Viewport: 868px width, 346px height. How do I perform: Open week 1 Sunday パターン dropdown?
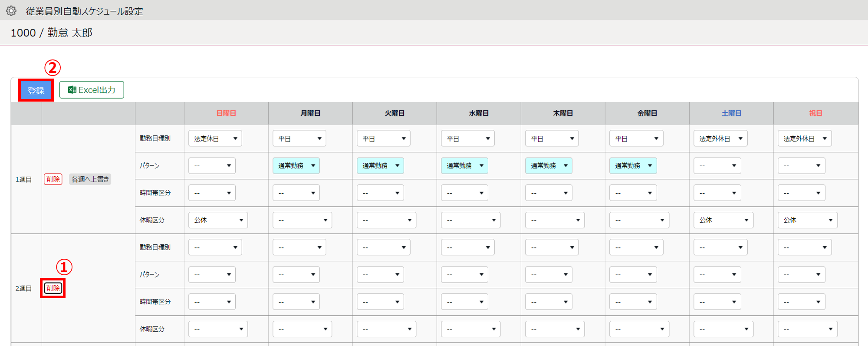click(212, 166)
